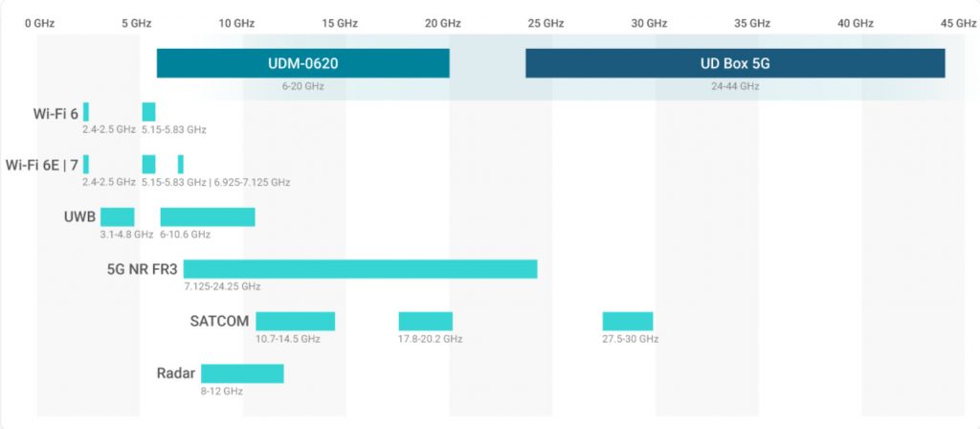Viewport: 980px width, 429px height.
Task: Click the Wi-Fi 6E 6.925-7.125 GHz bar
Action: [181, 164]
